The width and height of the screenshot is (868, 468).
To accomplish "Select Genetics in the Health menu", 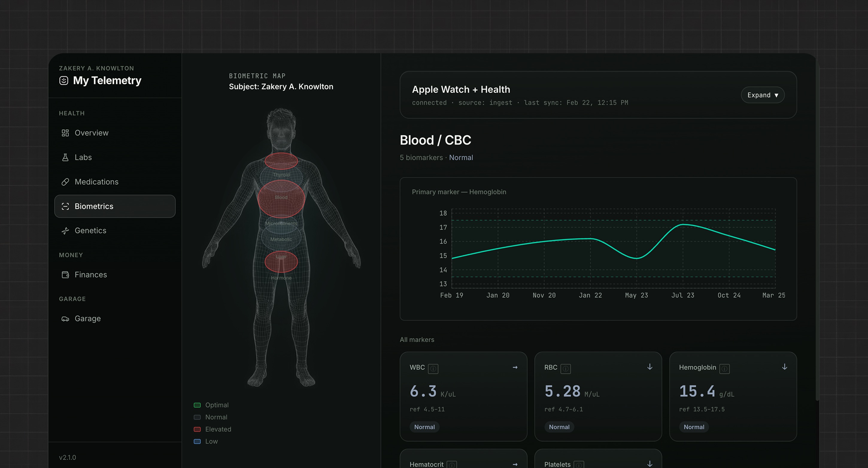I will [90, 230].
